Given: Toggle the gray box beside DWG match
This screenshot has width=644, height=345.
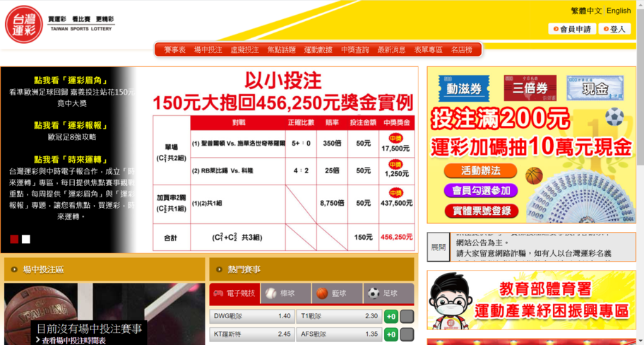Looking at the screenshot, I should [x=407, y=316].
